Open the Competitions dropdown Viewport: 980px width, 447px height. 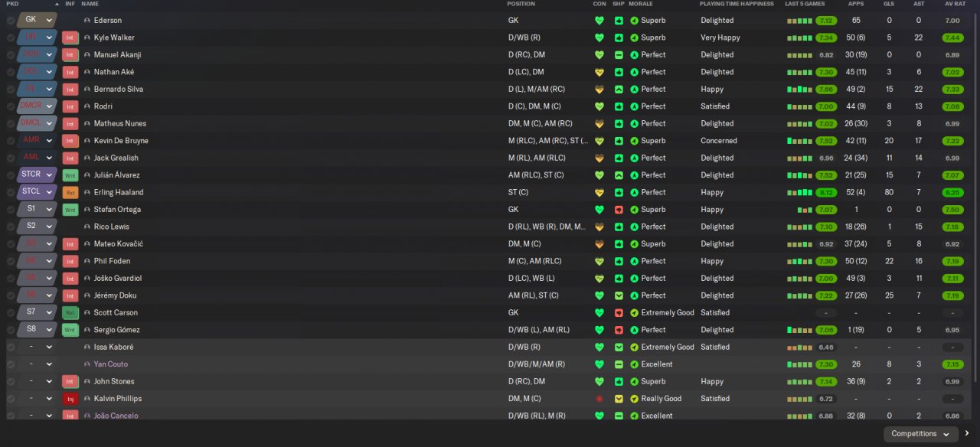click(920, 434)
